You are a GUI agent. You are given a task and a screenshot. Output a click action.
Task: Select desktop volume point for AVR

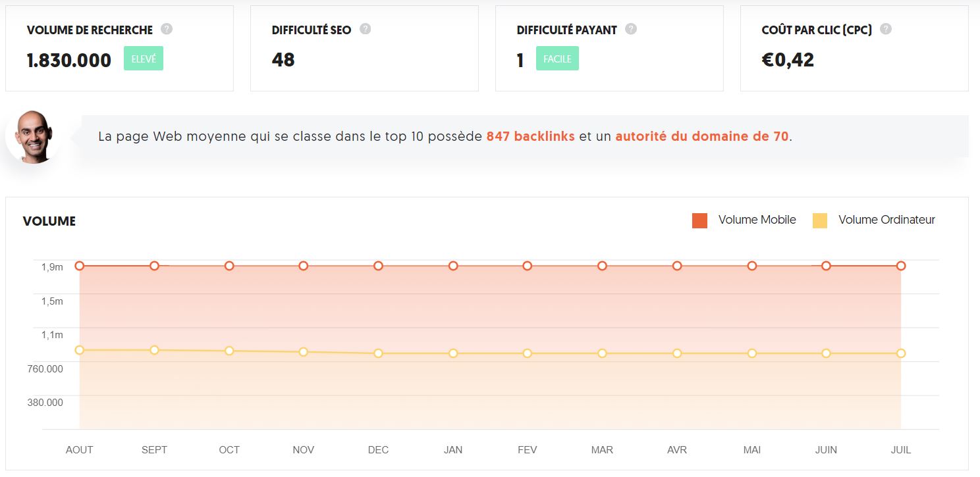(677, 353)
